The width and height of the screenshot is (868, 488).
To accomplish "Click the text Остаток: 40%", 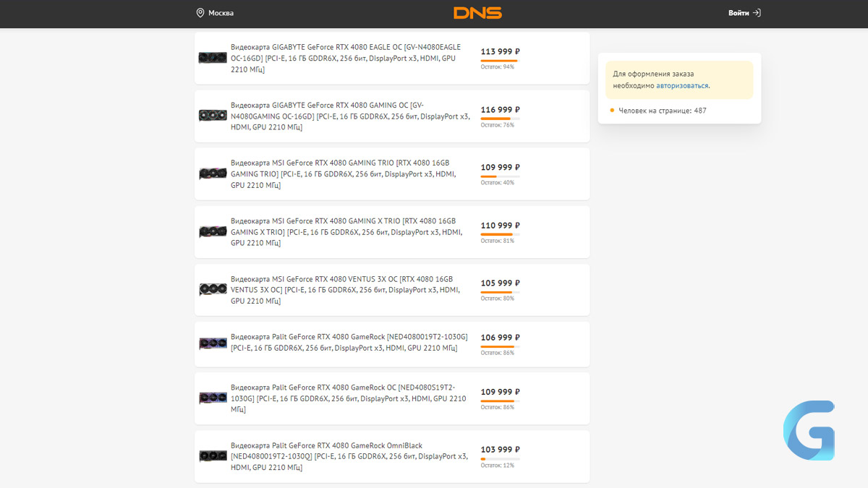I will tap(498, 183).
